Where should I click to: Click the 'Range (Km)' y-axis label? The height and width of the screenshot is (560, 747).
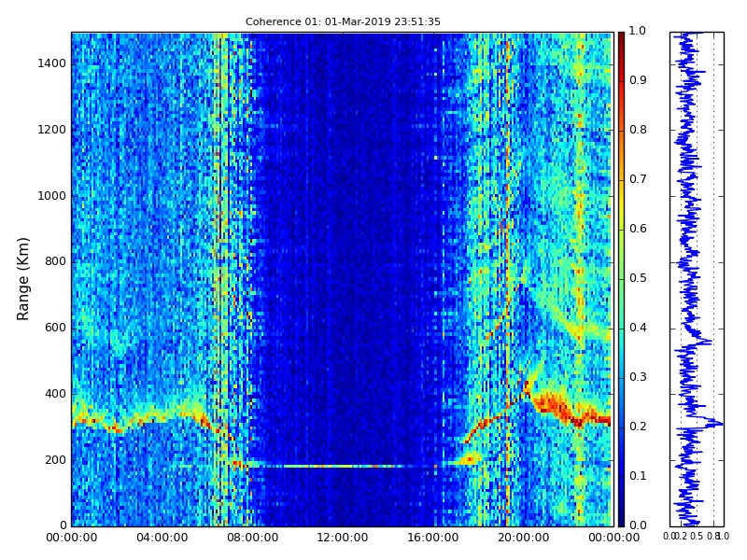click(x=22, y=279)
